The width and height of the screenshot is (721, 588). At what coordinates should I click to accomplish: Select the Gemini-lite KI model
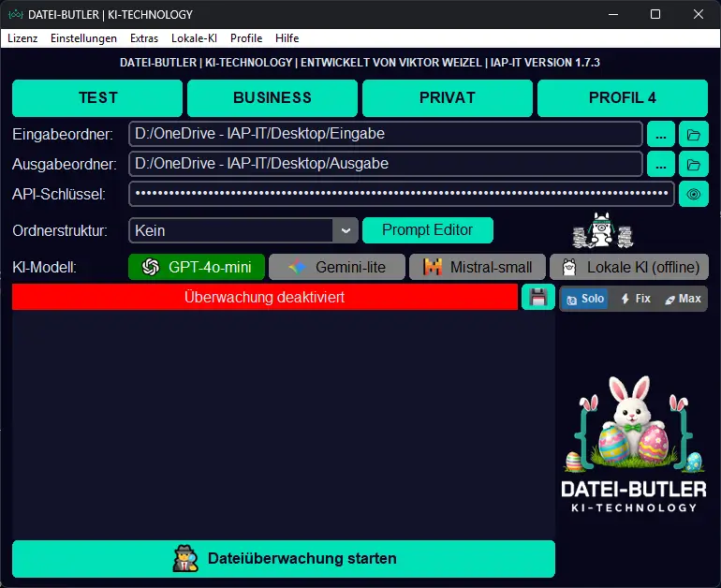click(337, 267)
